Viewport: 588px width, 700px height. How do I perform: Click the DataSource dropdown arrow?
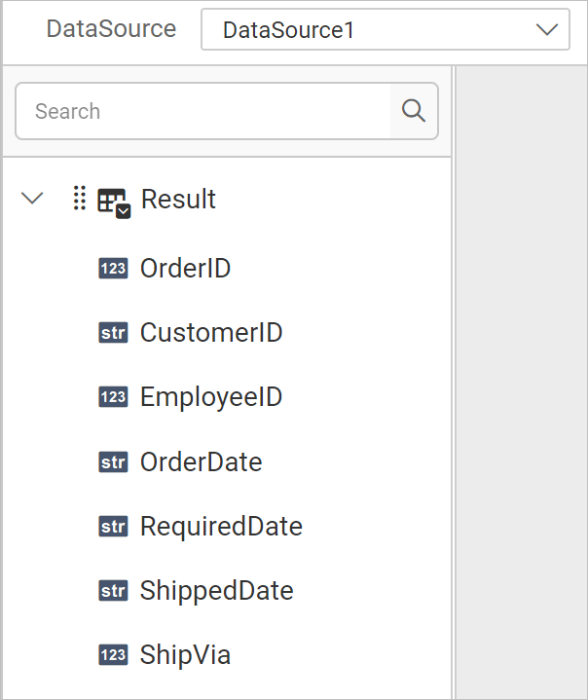[547, 30]
